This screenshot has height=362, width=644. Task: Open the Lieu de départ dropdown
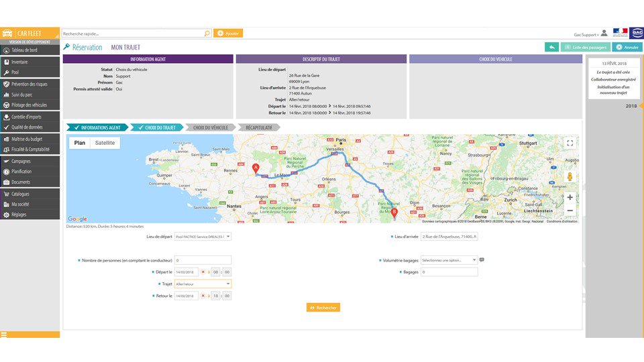(203, 237)
